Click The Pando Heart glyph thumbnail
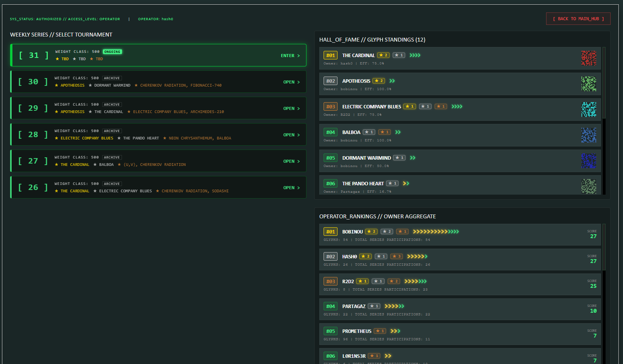This screenshot has height=364, width=623. (588, 186)
